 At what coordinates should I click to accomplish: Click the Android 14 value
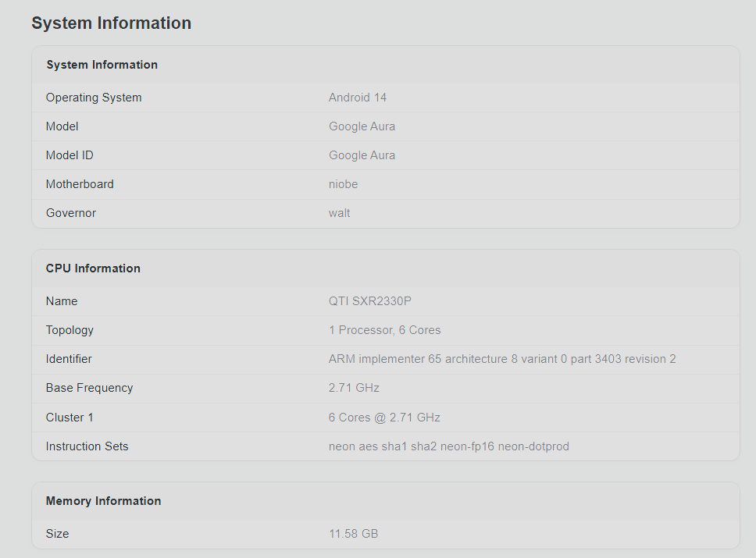(x=357, y=98)
